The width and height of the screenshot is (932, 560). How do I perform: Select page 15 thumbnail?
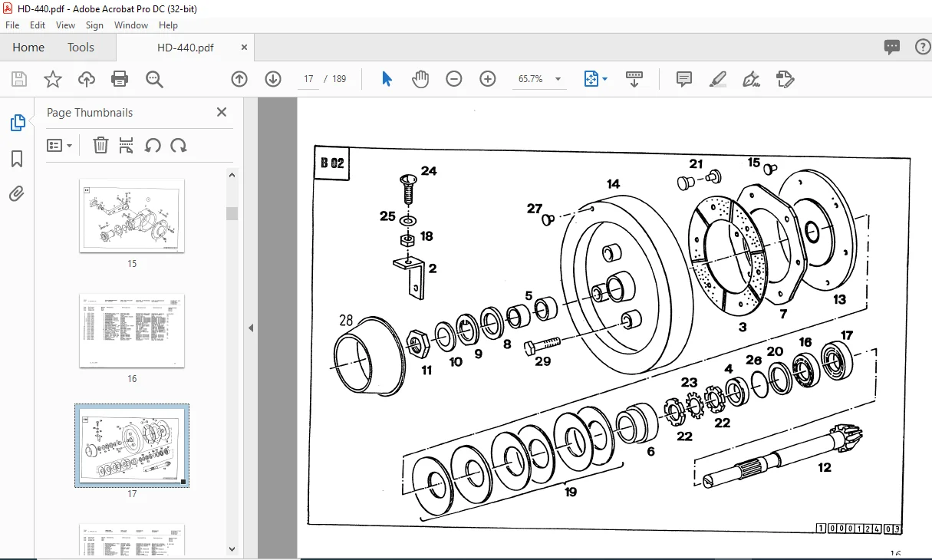[132, 216]
